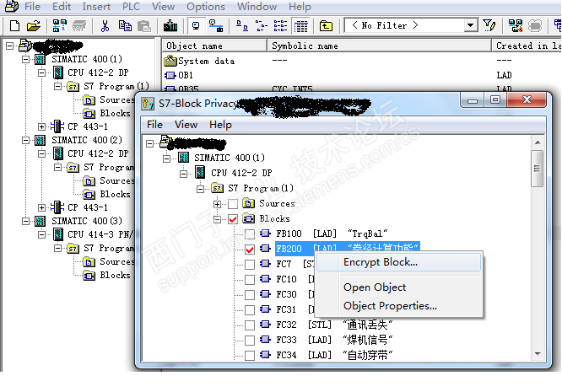Click SIMATIC 400(3) station icon in main tree
The height and width of the screenshot is (392, 562).
coord(40,221)
